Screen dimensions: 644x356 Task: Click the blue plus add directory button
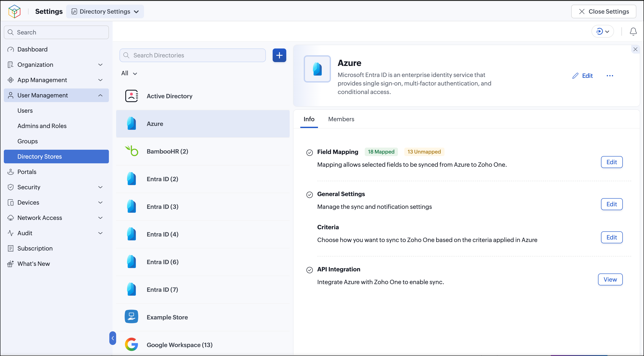[x=279, y=55]
